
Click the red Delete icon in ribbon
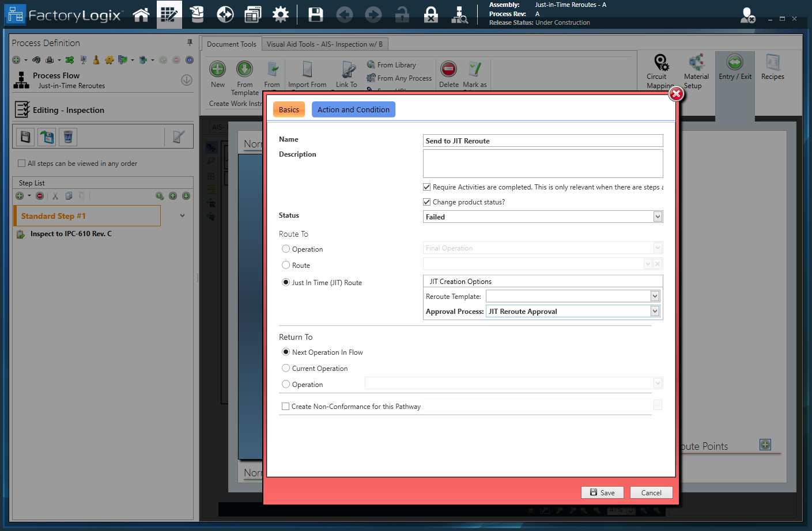(448, 69)
